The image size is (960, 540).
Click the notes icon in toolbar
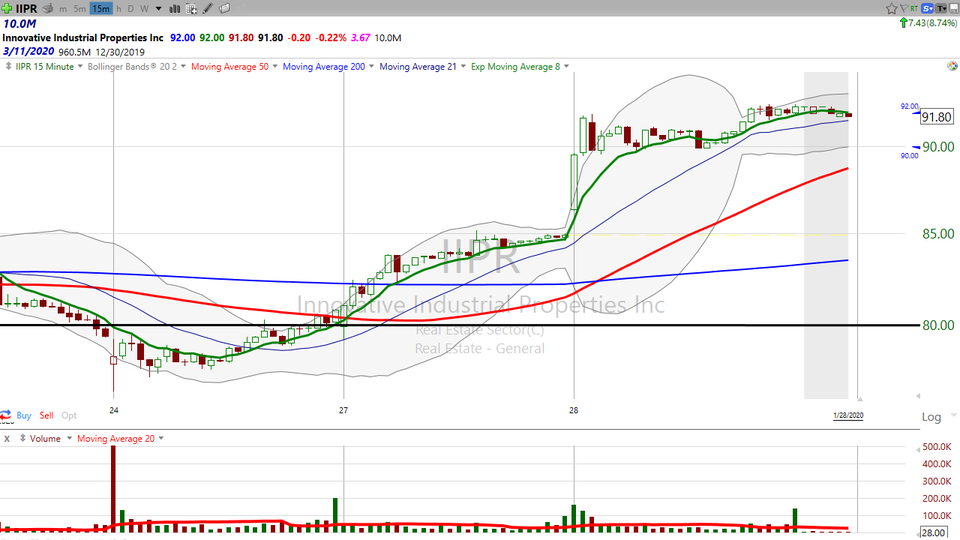[x=225, y=9]
